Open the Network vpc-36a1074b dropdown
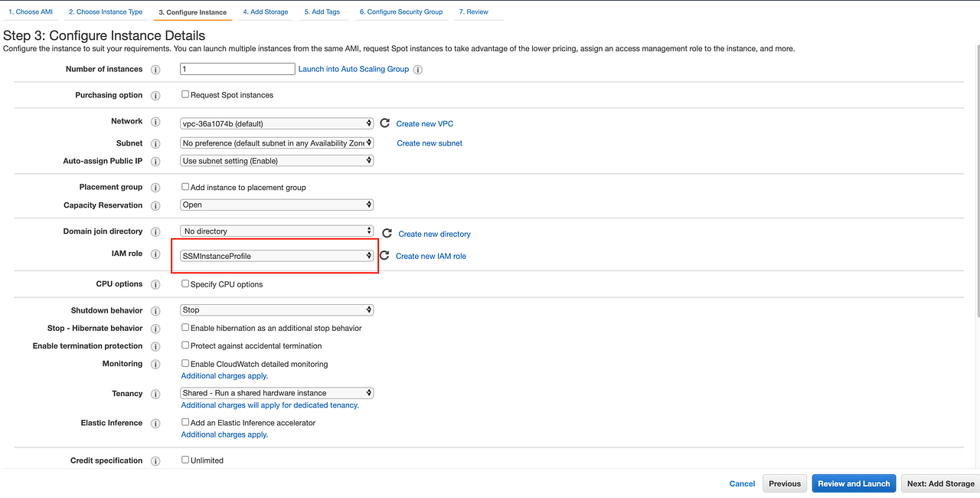Image resolution: width=980 pixels, height=498 pixels. click(x=276, y=123)
